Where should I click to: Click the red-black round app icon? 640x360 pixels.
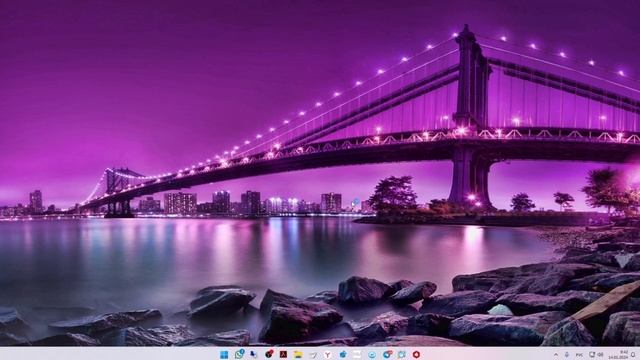(269, 354)
